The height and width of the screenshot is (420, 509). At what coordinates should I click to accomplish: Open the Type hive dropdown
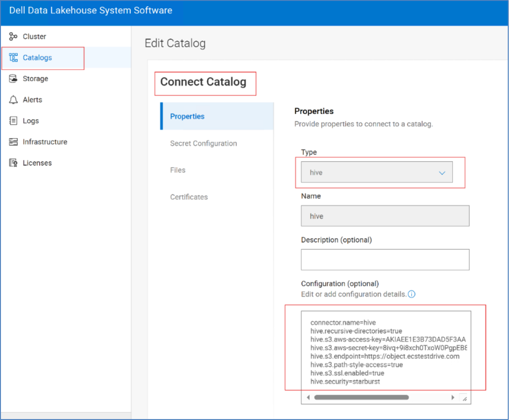377,172
